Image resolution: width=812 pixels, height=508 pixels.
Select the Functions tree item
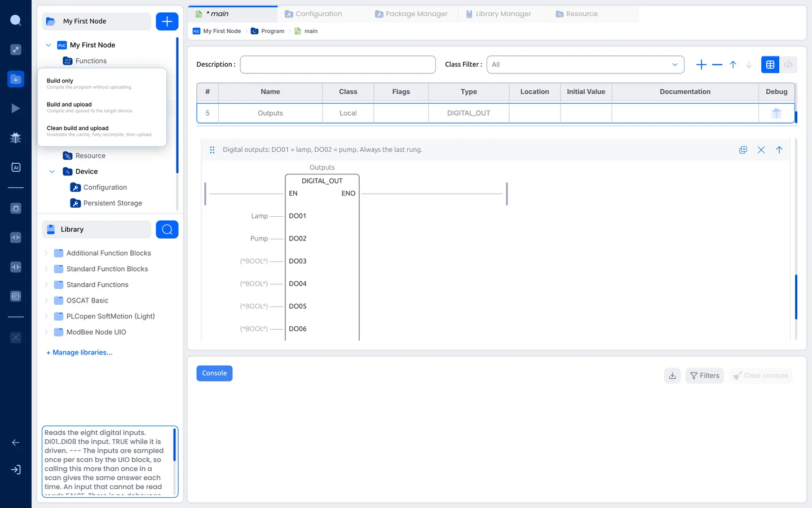[x=85, y=61]
